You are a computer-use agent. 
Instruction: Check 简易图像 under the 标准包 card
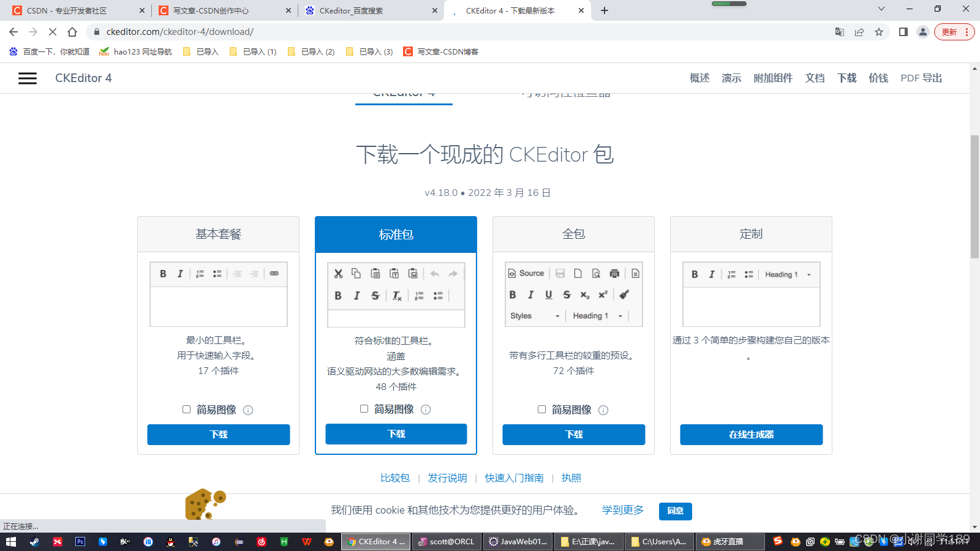[x=364, y=408]
